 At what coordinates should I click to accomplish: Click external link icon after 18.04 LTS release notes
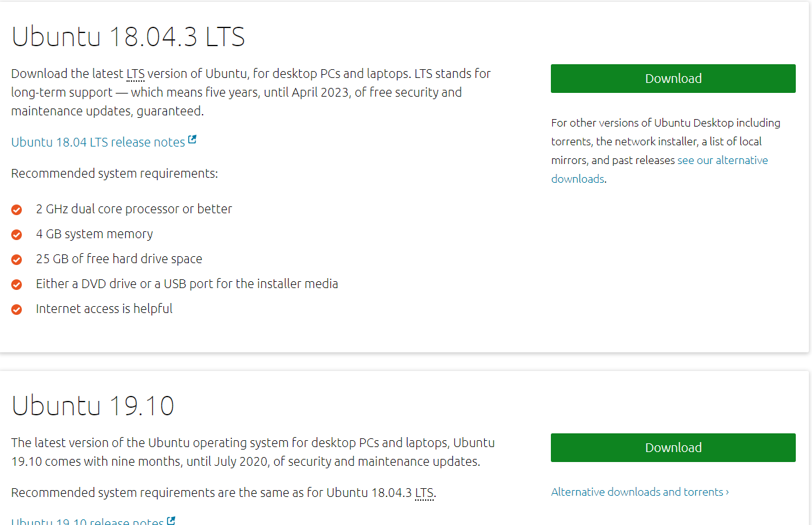pyautogui.click(x=192, y=140)
